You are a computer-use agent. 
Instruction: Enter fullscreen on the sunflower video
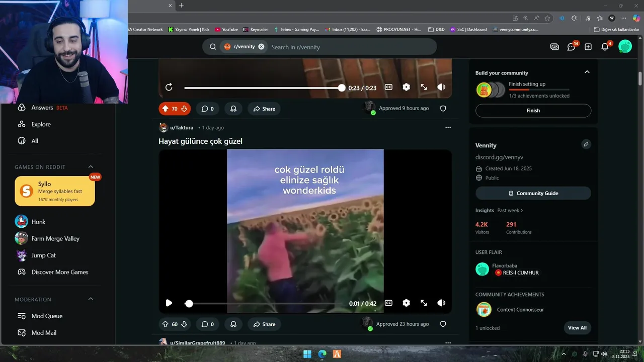[424, 303]
